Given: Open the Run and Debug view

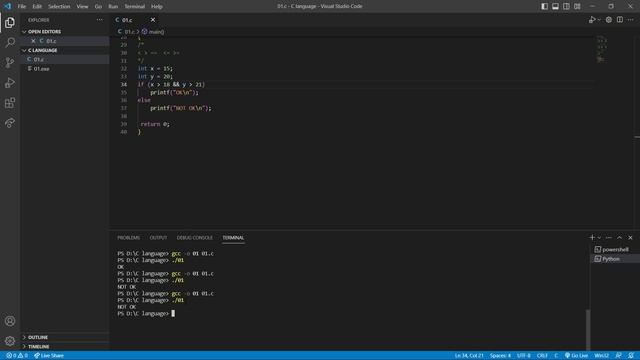Looking at the screenshot, I should pyautogui.click(x=10, y=82).
